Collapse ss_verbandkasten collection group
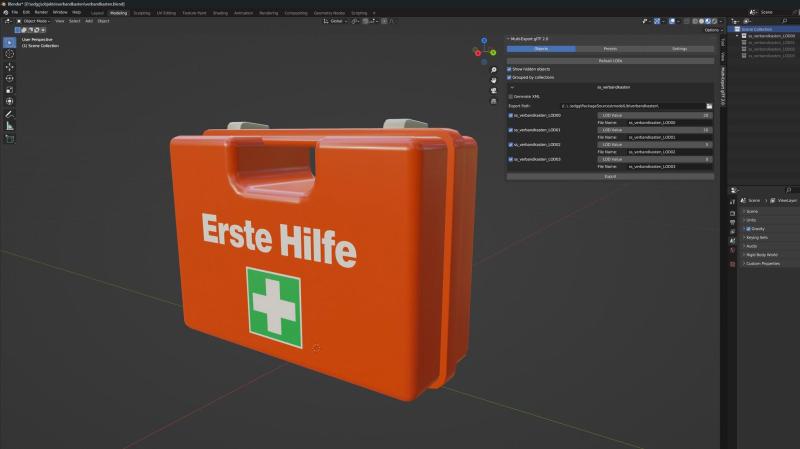This screenshot has height=449, width=800. point(512,87)
